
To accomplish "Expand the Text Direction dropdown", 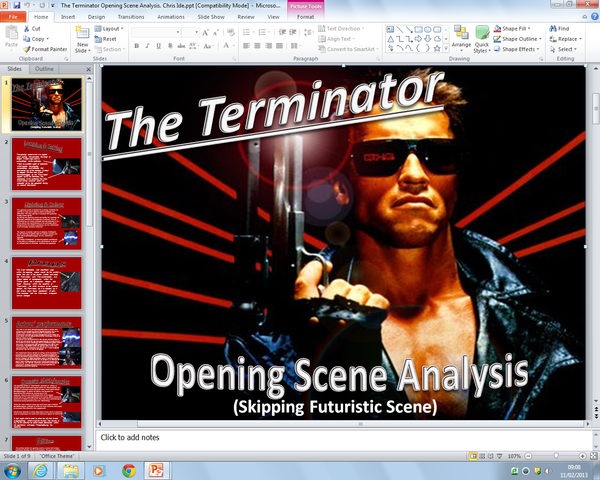I will pyautogui.click(x=341, y=29).
